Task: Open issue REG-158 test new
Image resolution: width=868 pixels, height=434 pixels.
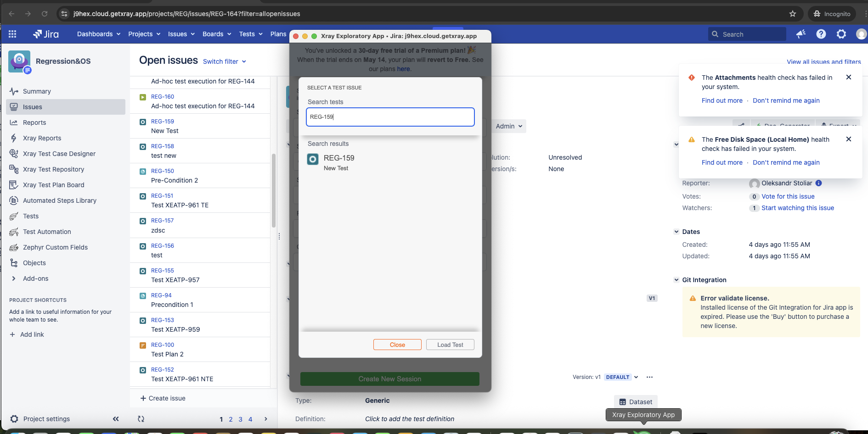Action: point(200,151)
